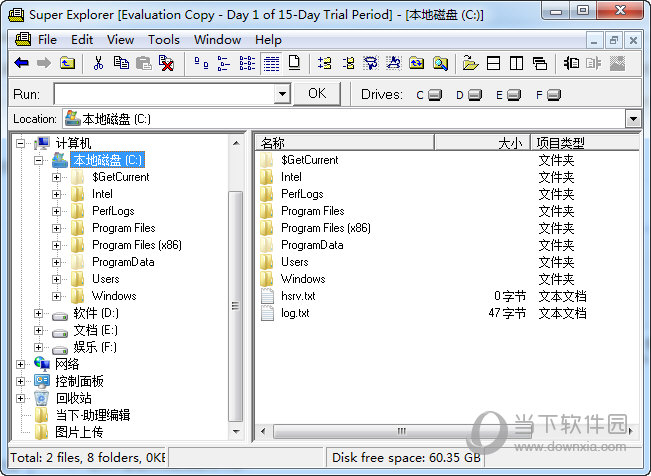The image size is (651, 476).
Task: Open the Edit menu
Action: point(82,40)
